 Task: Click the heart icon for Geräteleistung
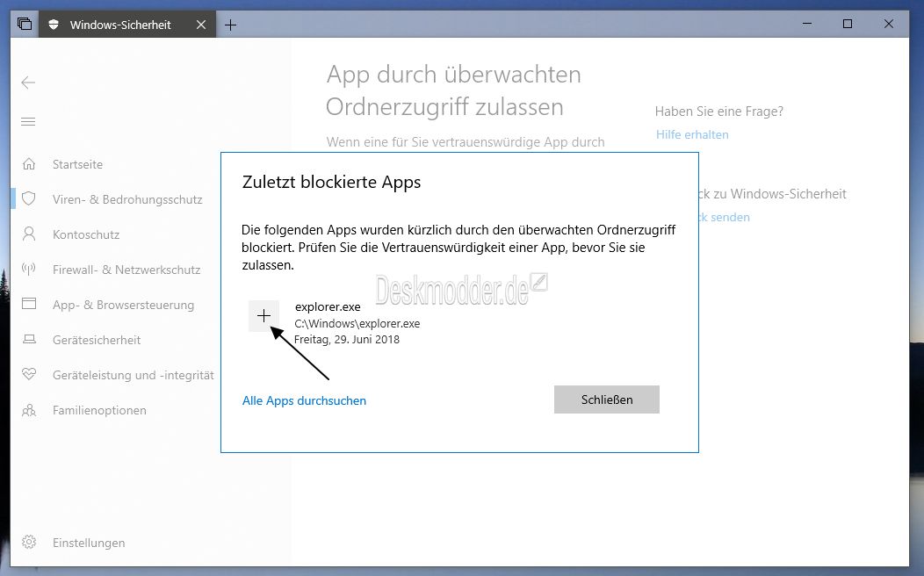(x=29, y=374)
